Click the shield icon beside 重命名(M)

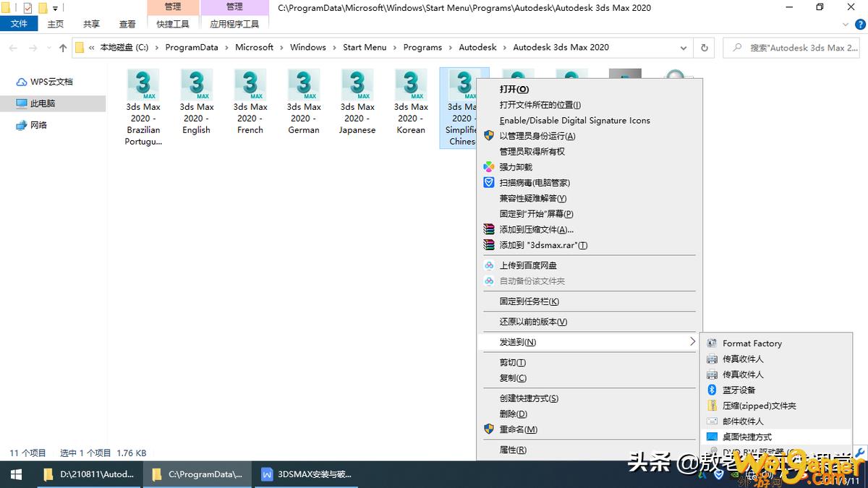[489, 429]
